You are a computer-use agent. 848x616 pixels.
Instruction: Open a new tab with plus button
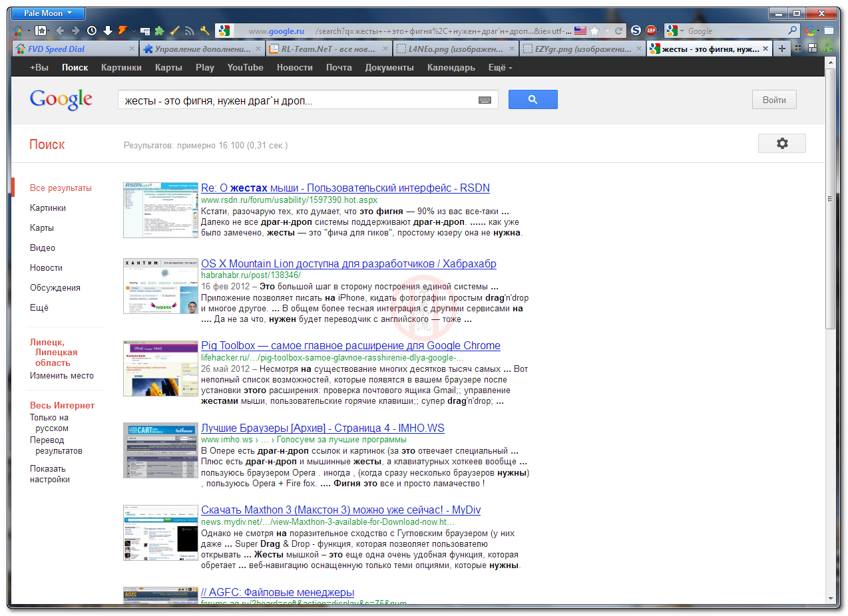(782, 49)
